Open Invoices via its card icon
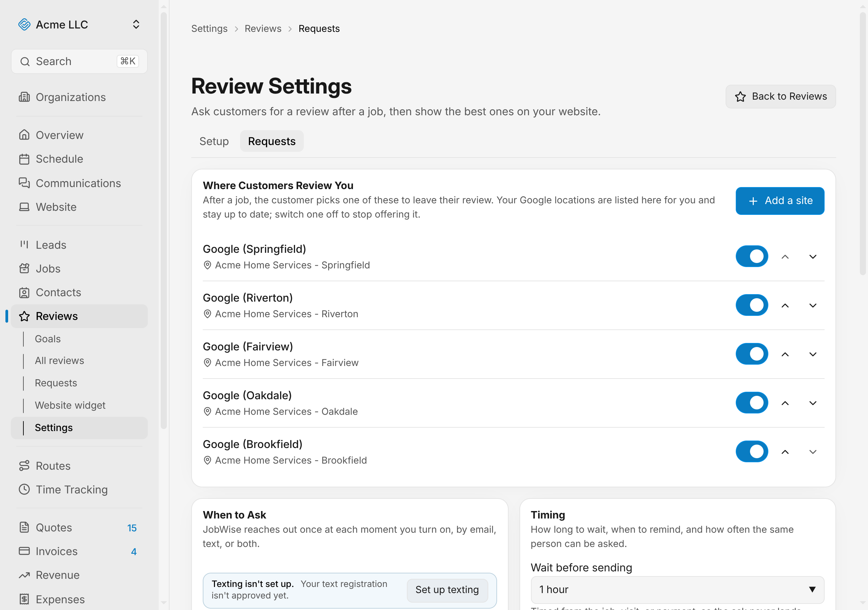The image size is (868, 610). pos(24,551)
